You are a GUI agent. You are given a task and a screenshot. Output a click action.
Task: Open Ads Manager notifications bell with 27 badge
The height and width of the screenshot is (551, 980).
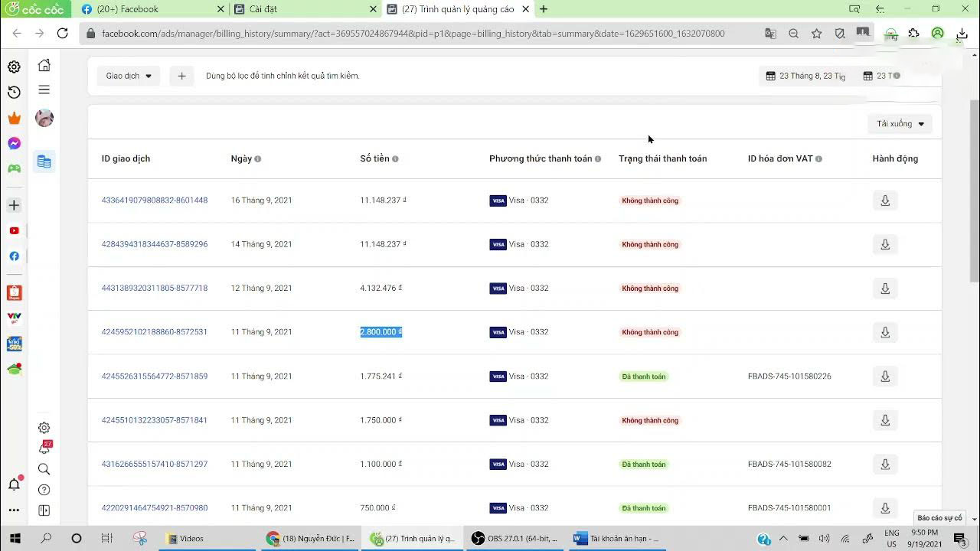pos(44,448)
